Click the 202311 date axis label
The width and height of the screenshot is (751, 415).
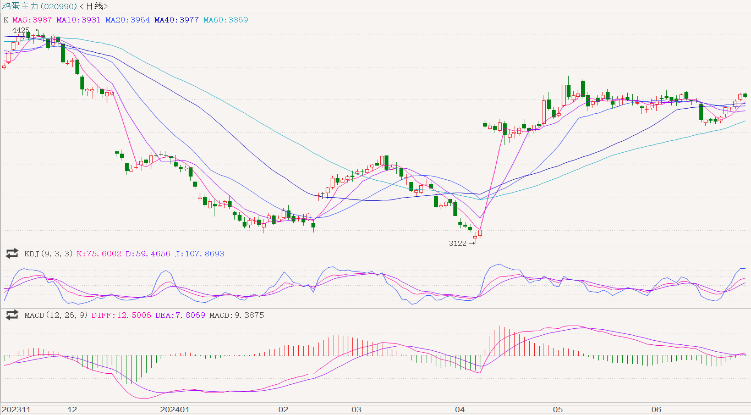[15, 410]
